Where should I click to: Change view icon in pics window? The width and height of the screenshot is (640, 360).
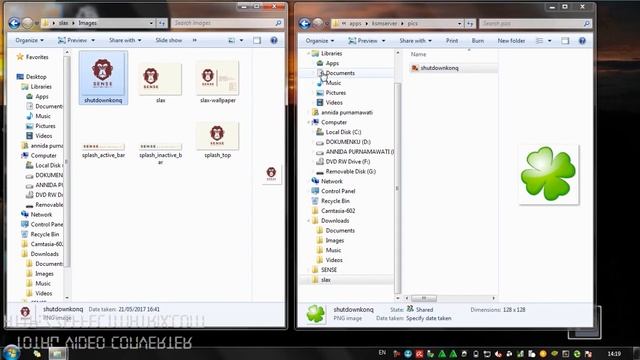540,41
